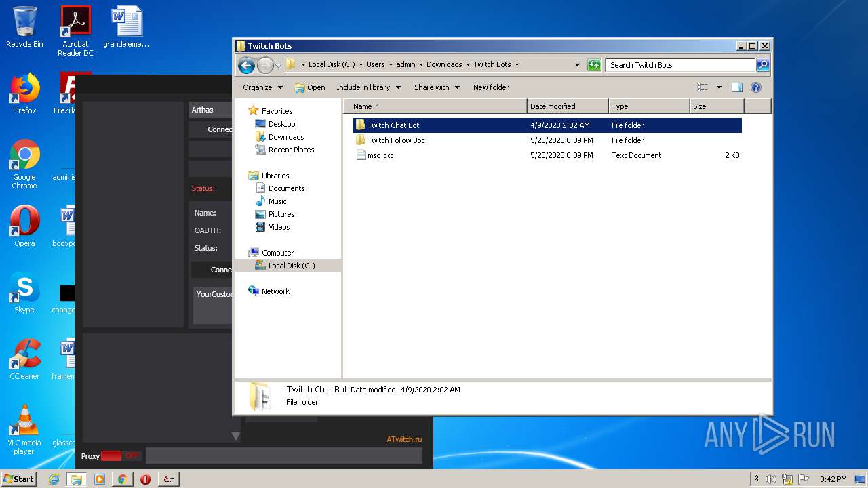Viewport: 868px width, 488px height.
Task: Click Windows Explorer taskbar icon
Action: pos(77,479)
